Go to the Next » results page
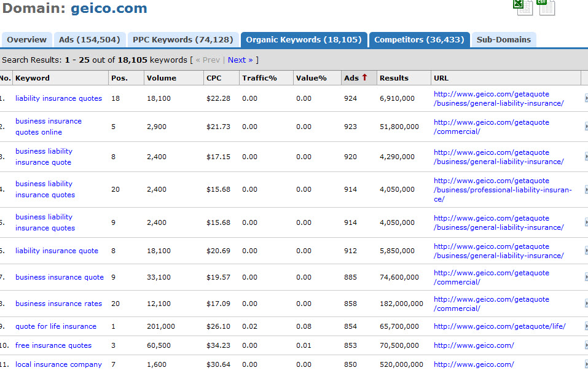The width and height of the screenshot is (588, 373). point(240,60)
